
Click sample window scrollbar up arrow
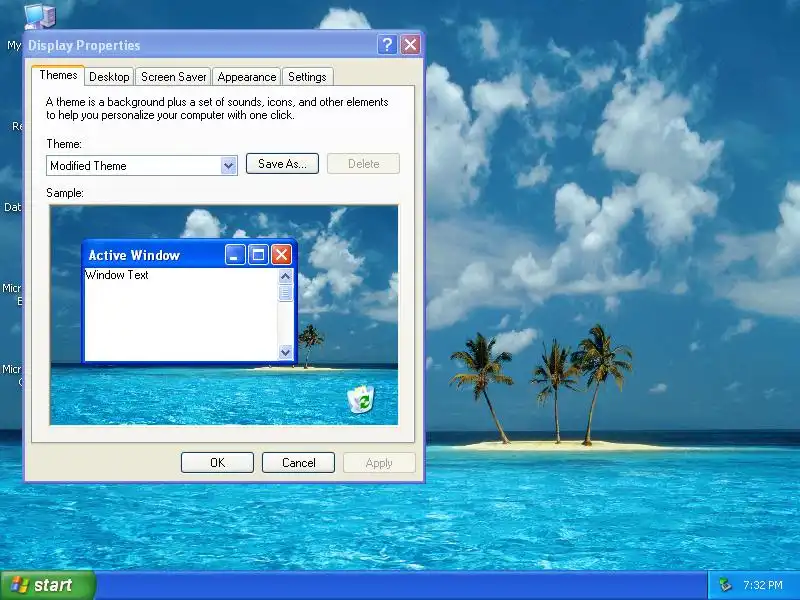(286, 277)
